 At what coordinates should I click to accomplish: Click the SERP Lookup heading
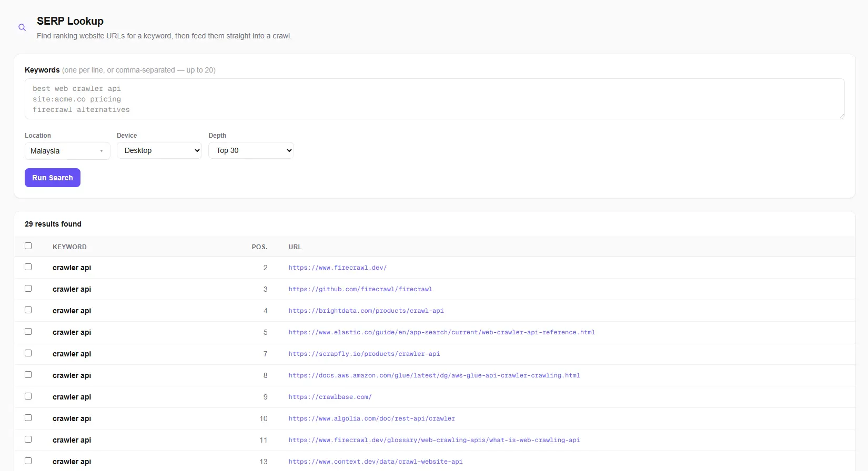point(70,21)
